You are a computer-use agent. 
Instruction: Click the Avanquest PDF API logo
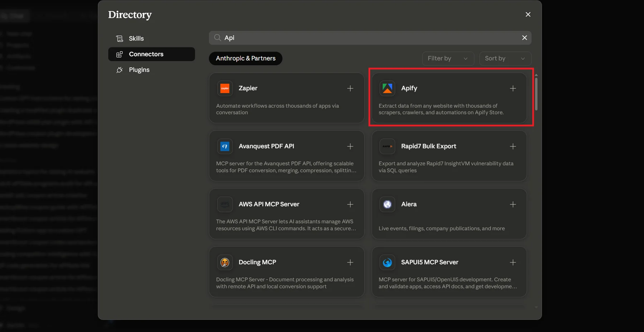[x=225, y=146]
